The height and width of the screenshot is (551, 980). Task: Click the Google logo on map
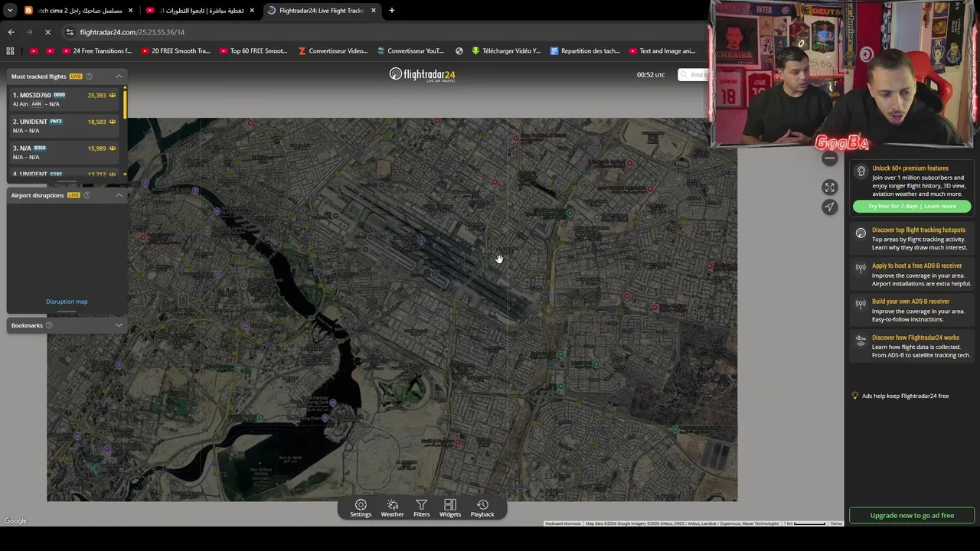click(15, 521)
